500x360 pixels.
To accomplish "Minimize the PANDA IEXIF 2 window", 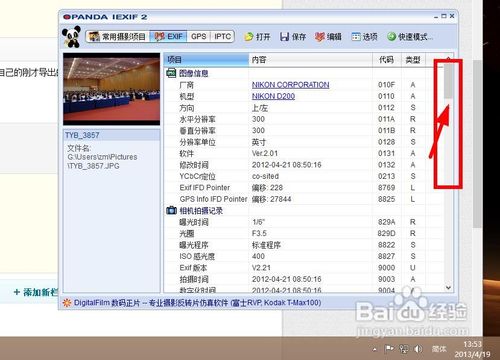I will [436, 16].
